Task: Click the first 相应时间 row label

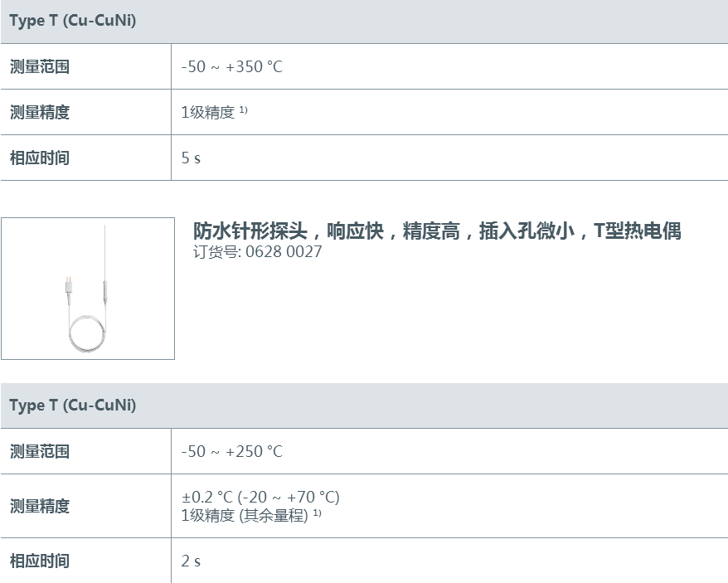Action: (x=40, y=158)
